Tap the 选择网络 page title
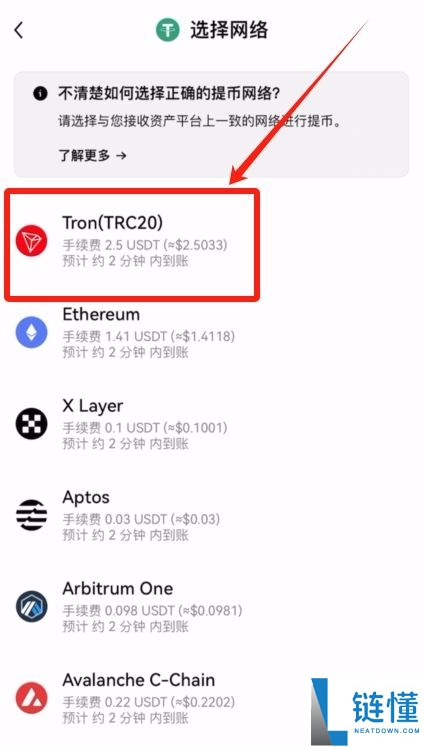This screenshot has height=747, width=424. point(229,30)
